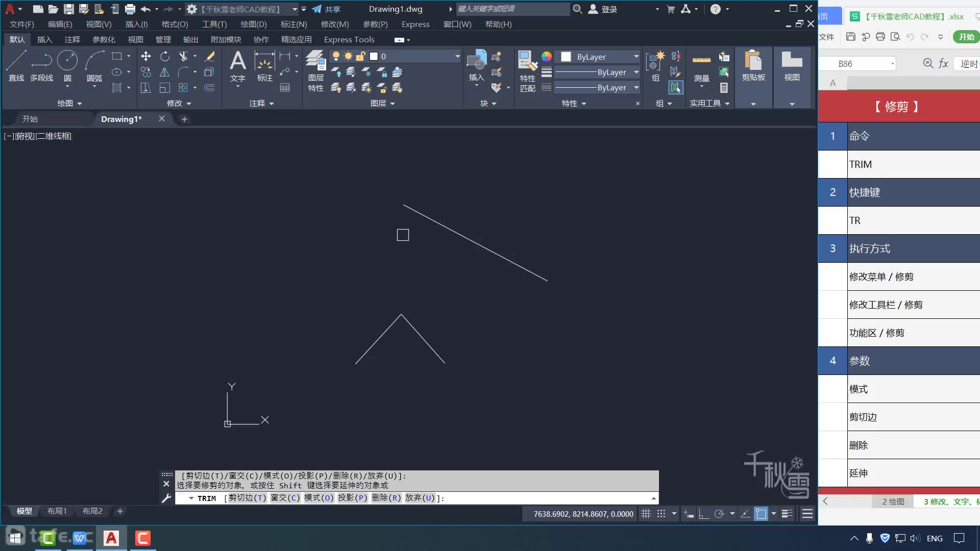The width and height of the screenshot is (980, 551).
Task: Open the 绘图(D) menu
Action: click(x=254, y=24)
